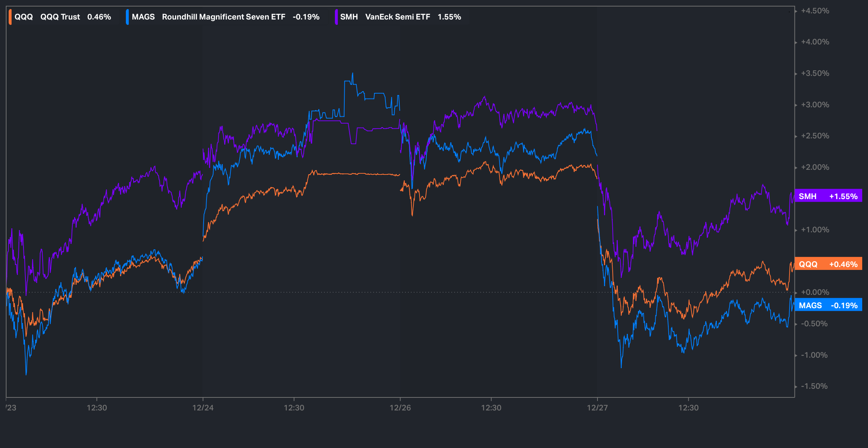
Task: Click the orange QQQ legend color bar
Action: [10, 17]
